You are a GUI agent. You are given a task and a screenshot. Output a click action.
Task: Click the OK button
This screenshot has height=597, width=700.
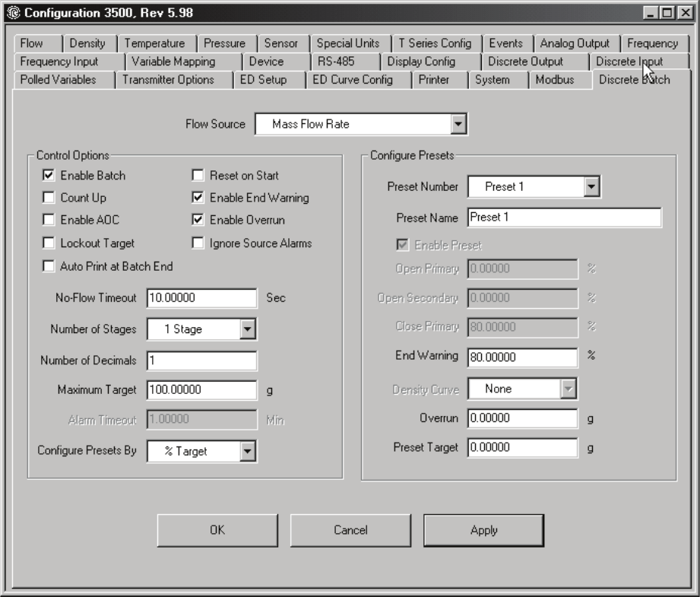pyautogui.click(x=217, y=530)
